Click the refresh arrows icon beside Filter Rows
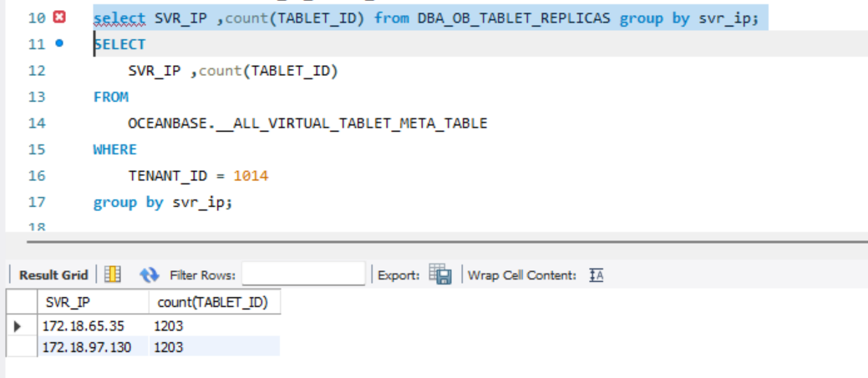This screenshot has height=378, width=868. coord(150,275)
